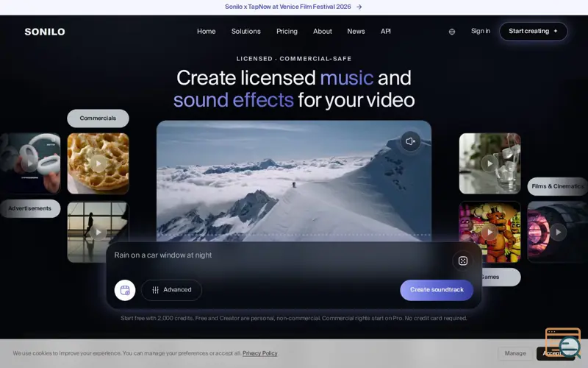Image resolution: width=588 pixels, height=368 pixels.
Task: Go to Pricing page
Action: pyautogui.click(x=287, y=31)
